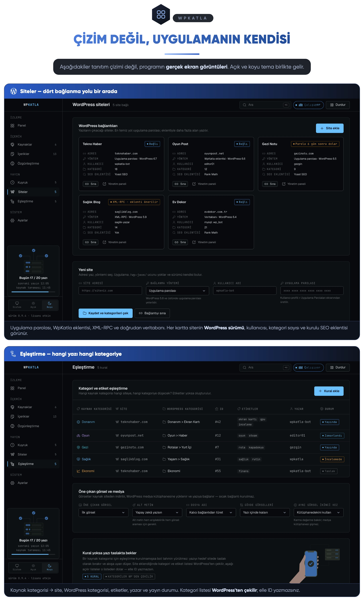Click the steam tag in the Oyun row
364x601 pixels.
253,436
